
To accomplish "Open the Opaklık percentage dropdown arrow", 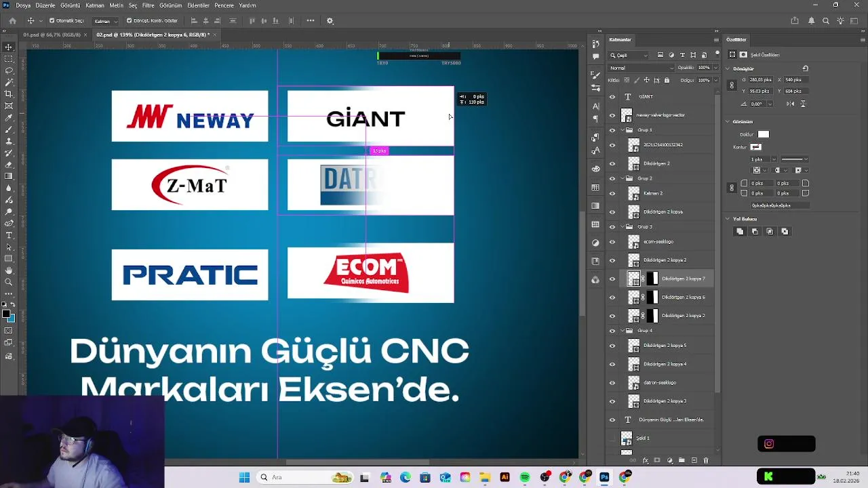I will click(716, 68).
